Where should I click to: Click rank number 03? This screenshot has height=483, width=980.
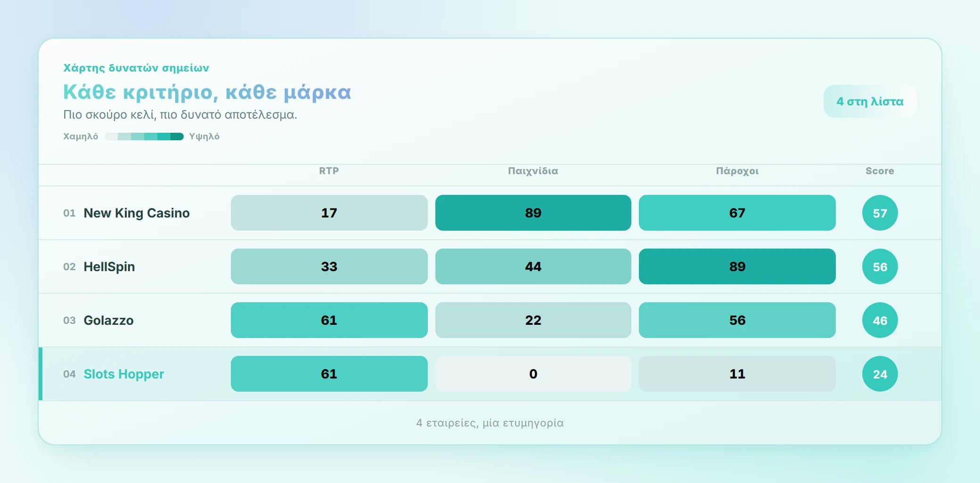click(x=69, y=321)
